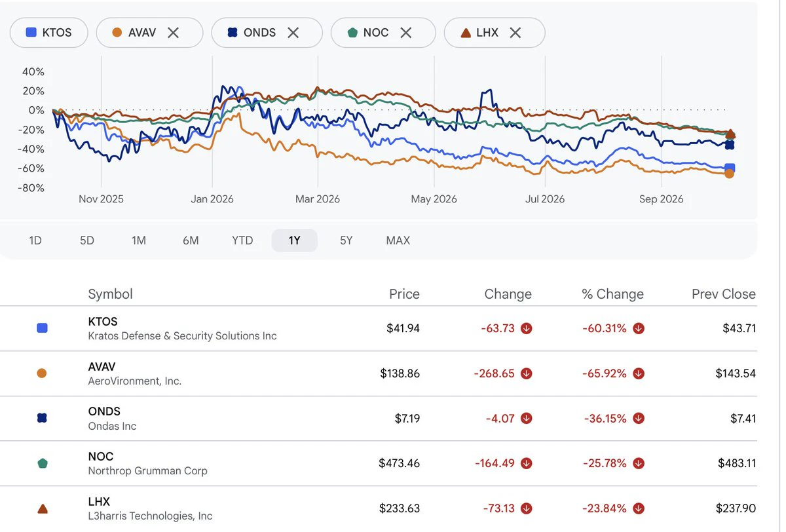
Task: Click the LHX brown triangle table marker
Action: coord(42,508)
